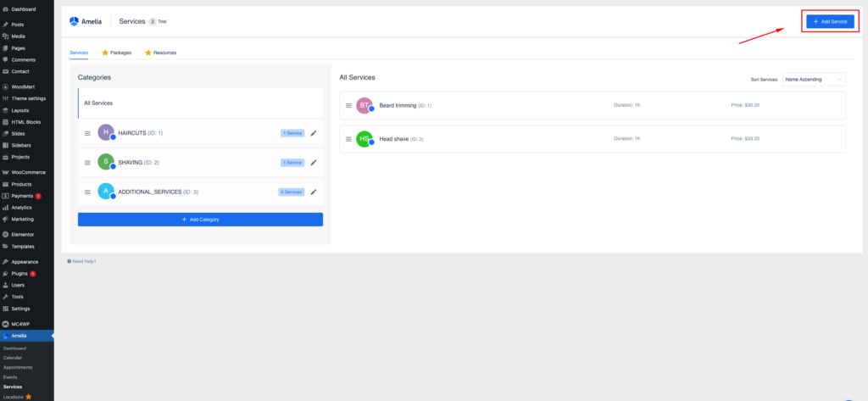The image size is (868, 401).
Task: Click the blue A category avatar
Action: tap(106, 191)
